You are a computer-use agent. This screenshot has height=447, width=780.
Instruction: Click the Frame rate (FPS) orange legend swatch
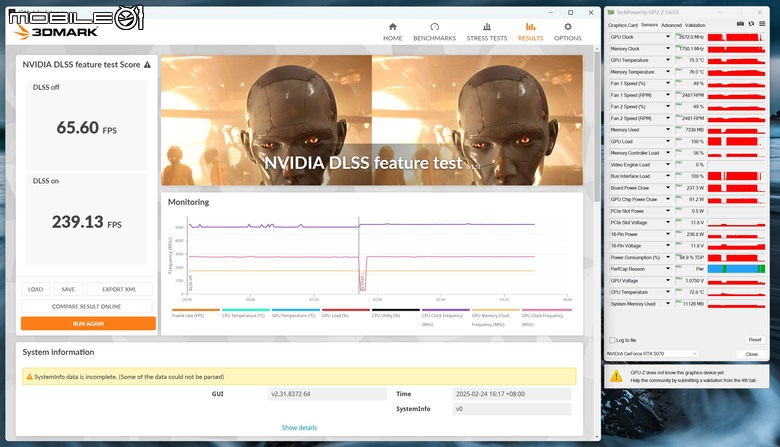pos(195,310)
